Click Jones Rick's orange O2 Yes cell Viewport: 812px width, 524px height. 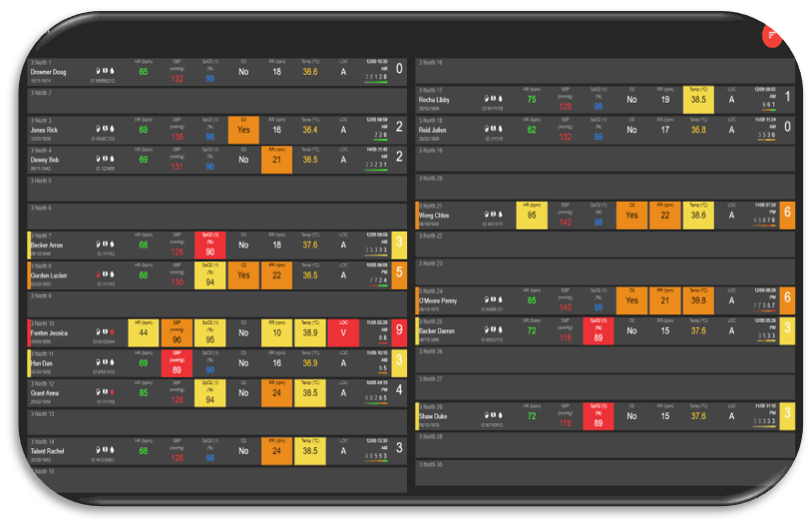coord(244,129)
